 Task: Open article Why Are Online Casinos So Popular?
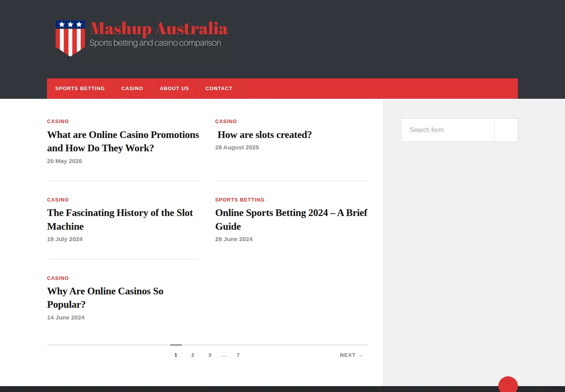click(x=105, y=298)
